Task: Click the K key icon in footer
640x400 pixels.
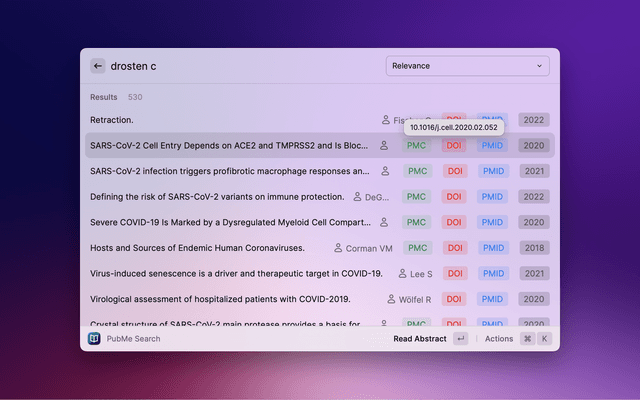Action: point(544,339)
